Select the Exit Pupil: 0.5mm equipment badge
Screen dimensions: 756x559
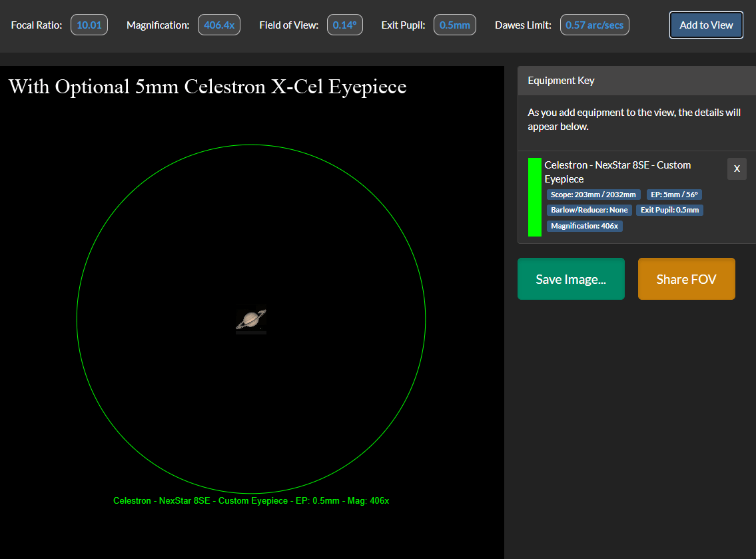point(669,210)
